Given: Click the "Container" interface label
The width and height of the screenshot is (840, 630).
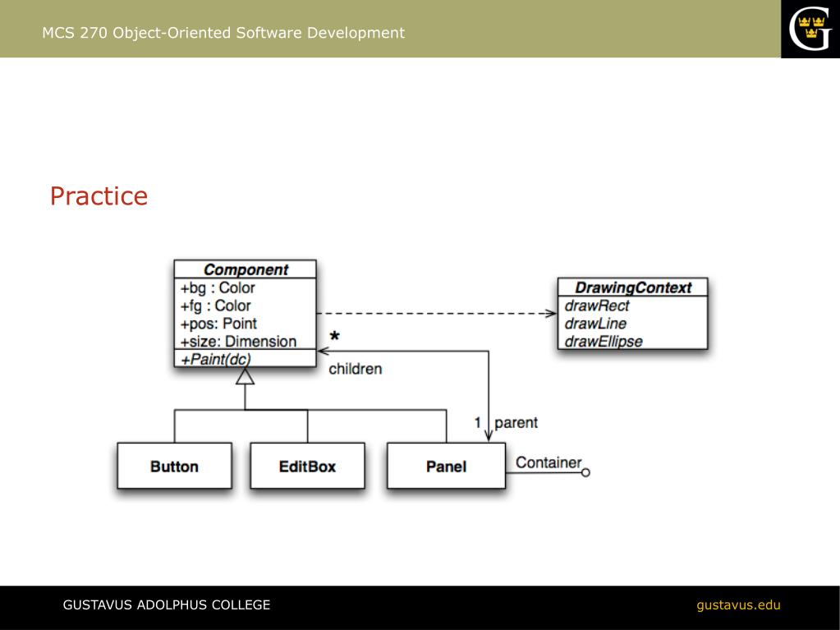Looking at the screenshot, I should [x=549, y=462].
